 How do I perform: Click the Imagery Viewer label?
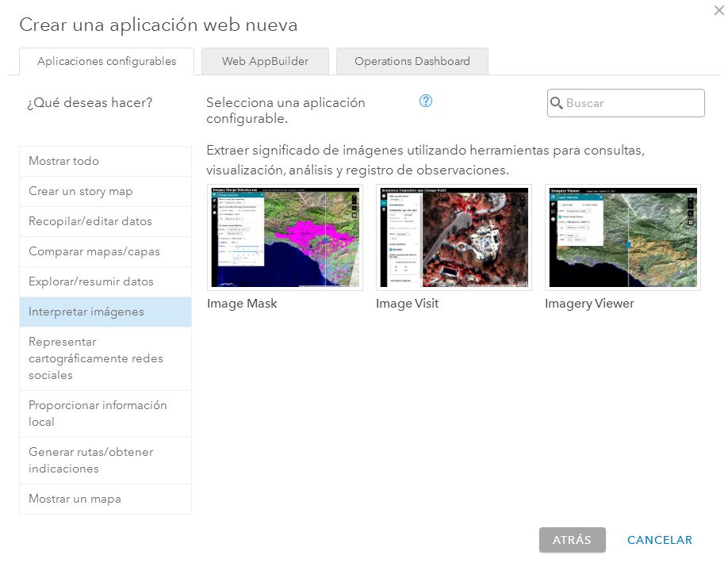(x=589, y=304)
